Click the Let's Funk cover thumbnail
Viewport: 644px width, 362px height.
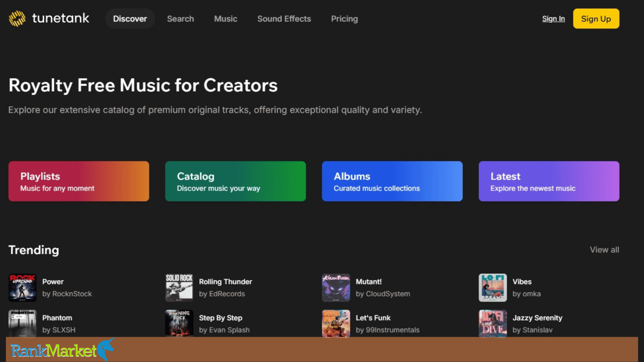336,323
